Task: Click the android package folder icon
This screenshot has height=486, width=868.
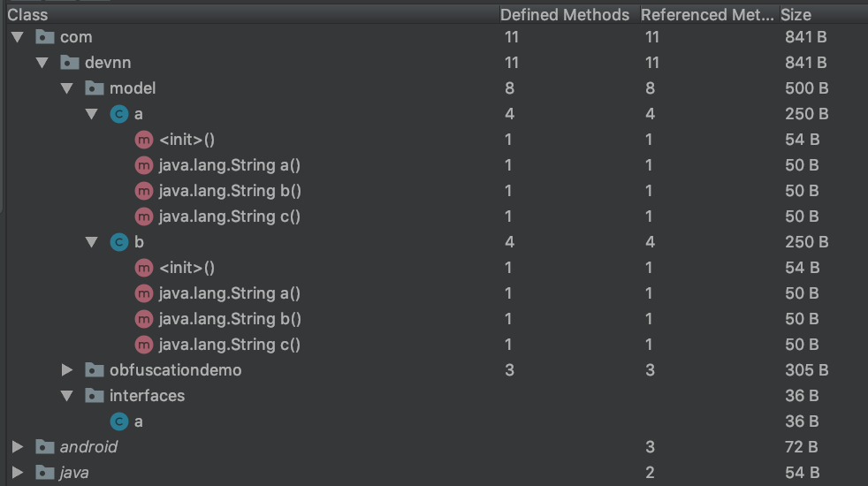Action: 45,447
